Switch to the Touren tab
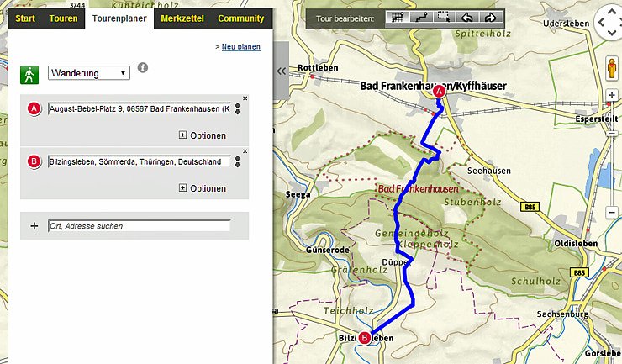The image size is (622, 364). coord(63,18)
